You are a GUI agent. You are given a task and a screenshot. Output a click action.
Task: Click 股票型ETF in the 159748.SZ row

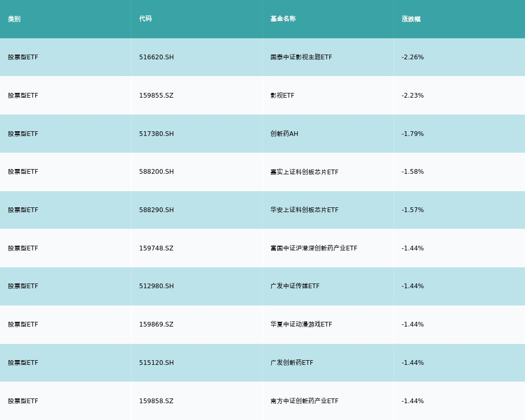[23, 248]
